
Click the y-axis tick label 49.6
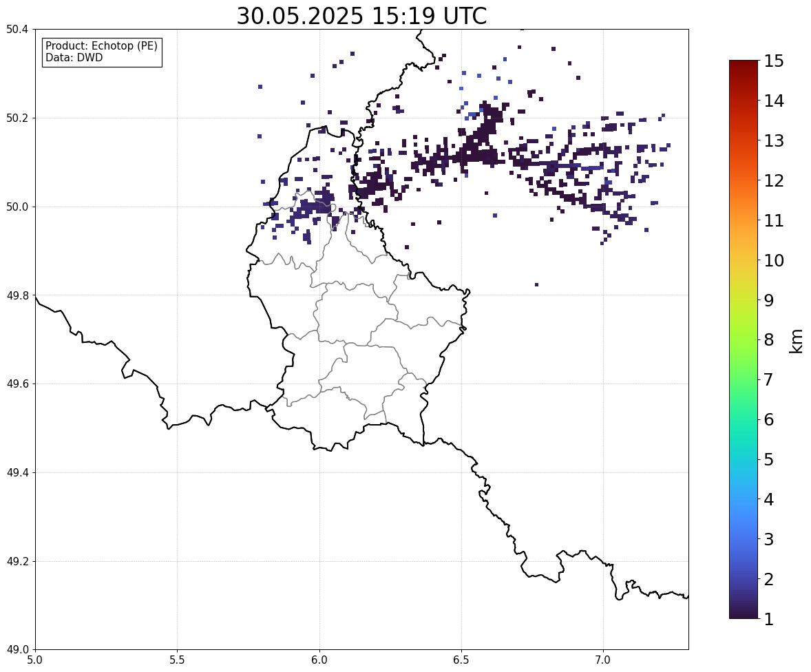point(17,384)
